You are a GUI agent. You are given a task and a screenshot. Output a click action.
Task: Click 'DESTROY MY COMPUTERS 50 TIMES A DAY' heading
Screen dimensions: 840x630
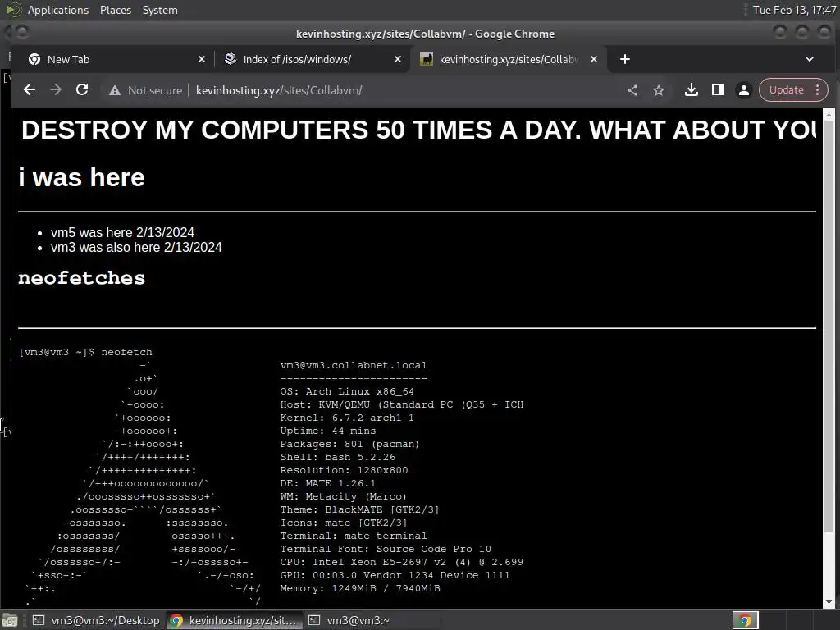click(419, 130)
